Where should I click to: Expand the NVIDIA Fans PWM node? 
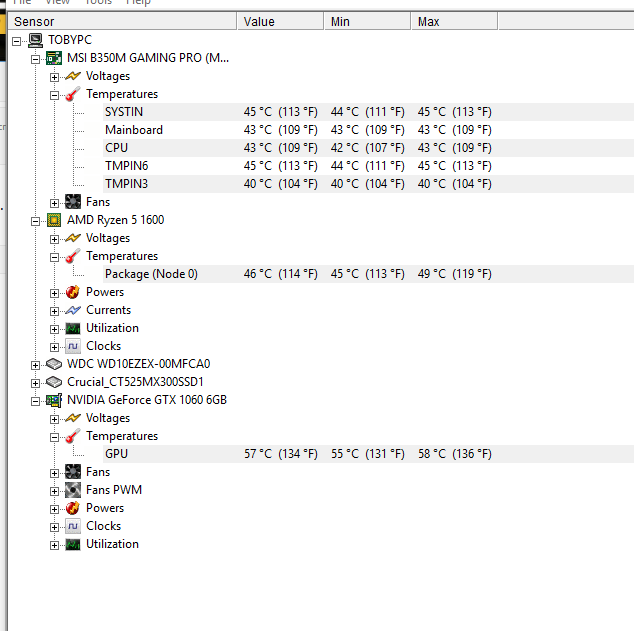pyautogui.click(x=54, y=492)
